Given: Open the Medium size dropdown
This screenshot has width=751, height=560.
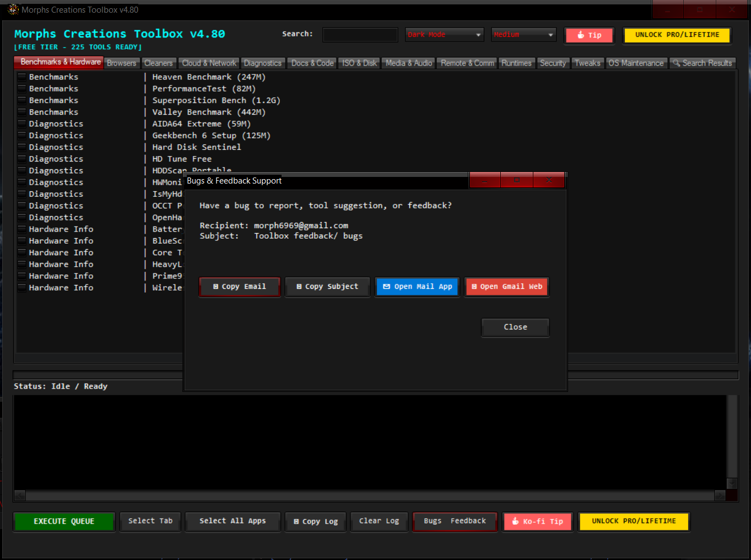Looking at the screenshot, I should coord(523,35).
